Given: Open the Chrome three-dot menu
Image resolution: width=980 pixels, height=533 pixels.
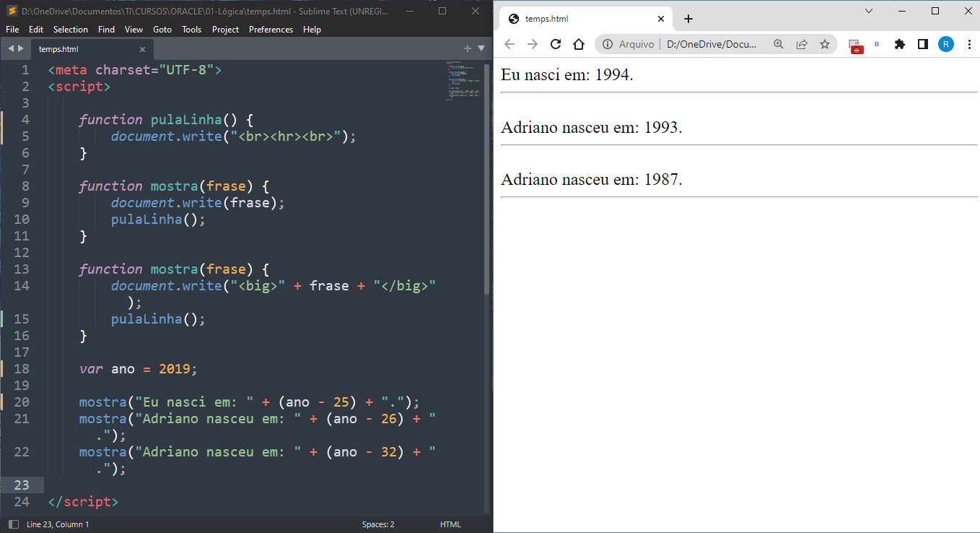Looking at the screenshot, I should (x=968, y=44).
